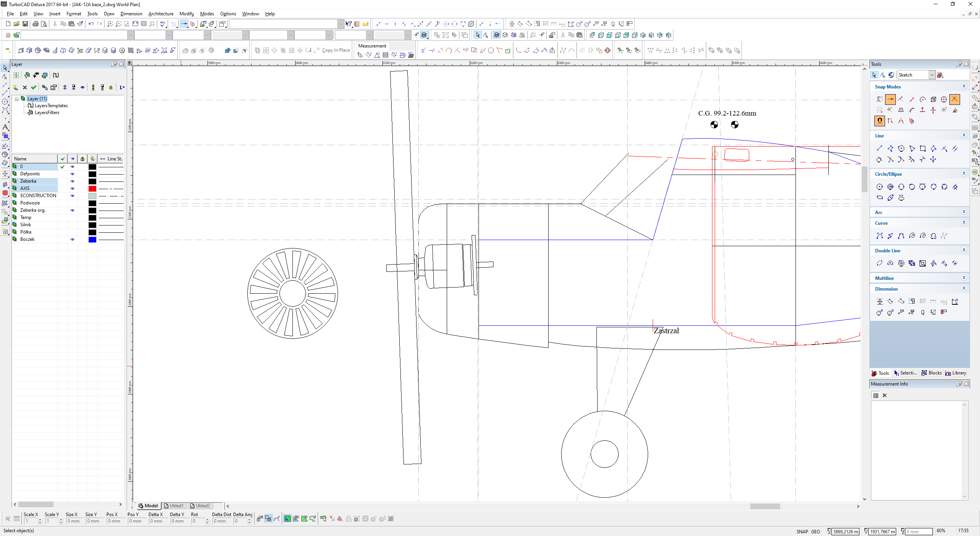Toggle the Magnetic Point snap mode
This screenshot has height=536, width=980.
(880, 121)
